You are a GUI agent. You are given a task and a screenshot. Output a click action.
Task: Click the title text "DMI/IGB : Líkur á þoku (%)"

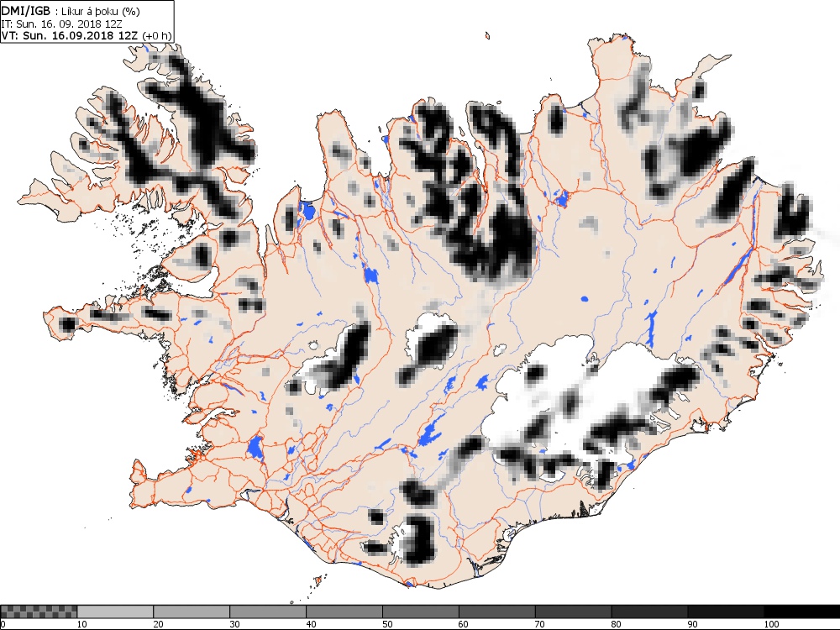(x=71, y=11)
